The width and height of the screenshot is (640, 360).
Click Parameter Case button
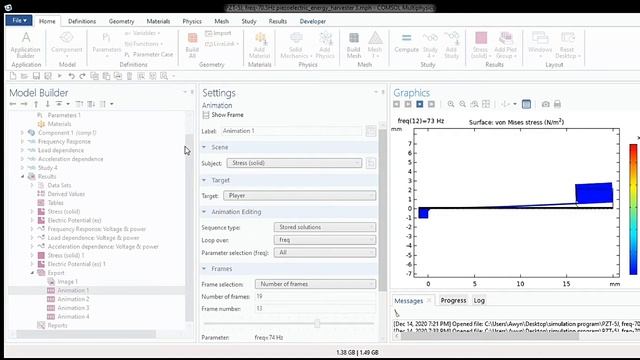pyautogui.click(x=149, y=54)
